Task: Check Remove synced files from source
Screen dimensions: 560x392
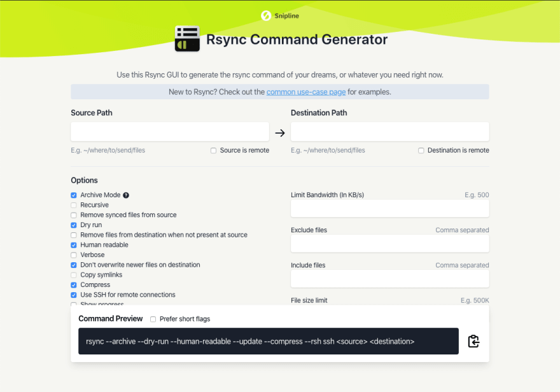Action: [x=74, y=215]
